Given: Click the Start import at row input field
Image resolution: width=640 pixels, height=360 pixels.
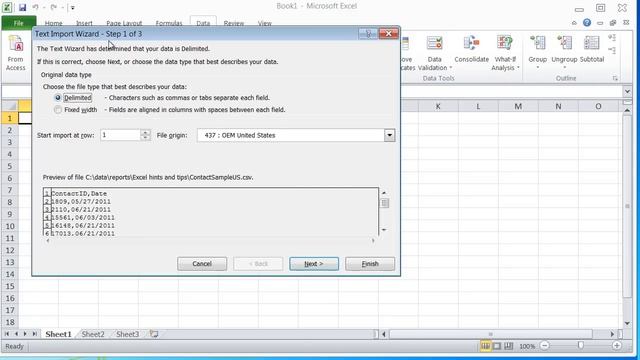Looking at the screenshot, I should point(120,135).
